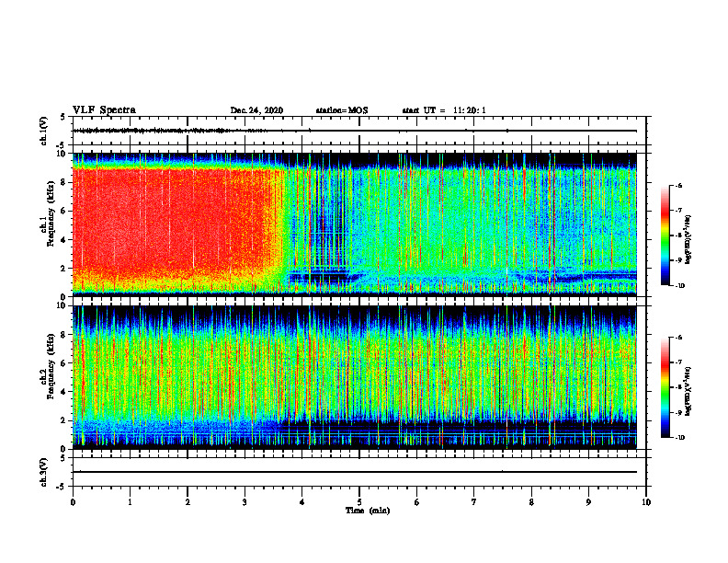Screen dimensions: 728x563
Task: Click time axis tick label "7"
Action: (474, 502)
